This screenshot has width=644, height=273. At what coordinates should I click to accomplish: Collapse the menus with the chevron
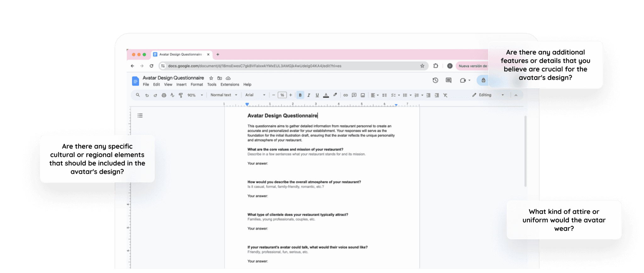pos(516,95)
